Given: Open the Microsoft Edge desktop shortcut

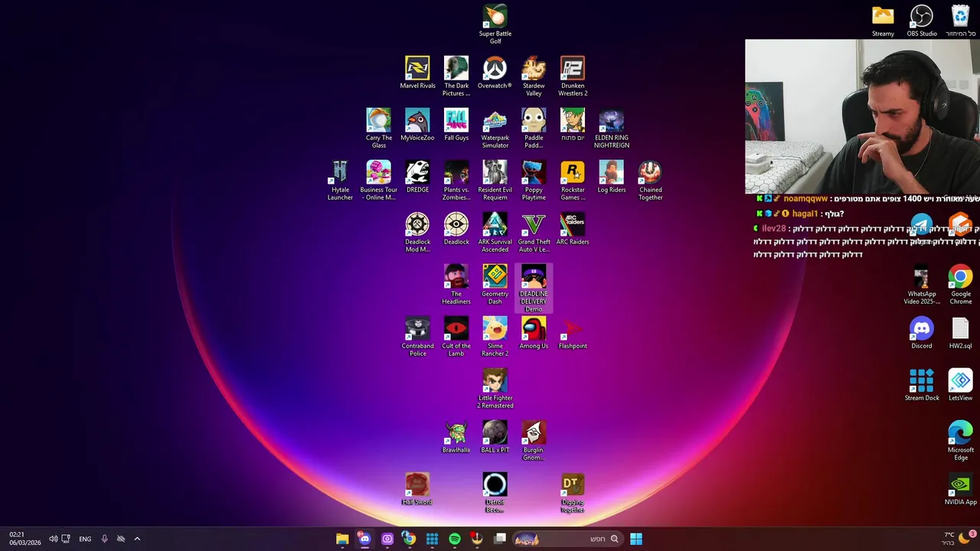Looking at the screenshot, I should click(960, 441).
